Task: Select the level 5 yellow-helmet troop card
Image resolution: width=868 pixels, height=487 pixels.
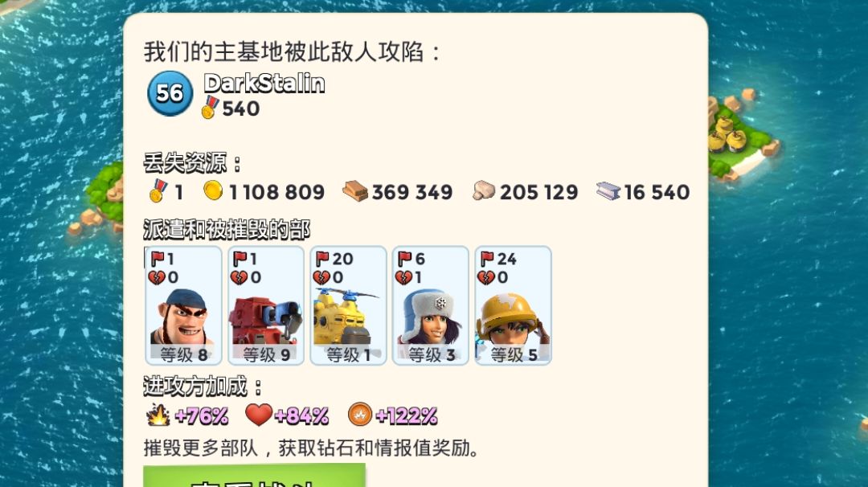Action: [513, 305]
